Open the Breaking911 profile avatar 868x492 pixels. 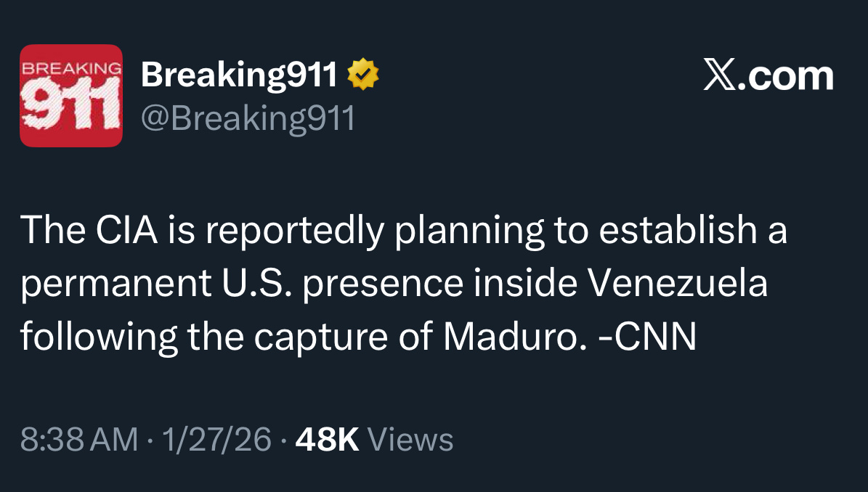[71, 96]
